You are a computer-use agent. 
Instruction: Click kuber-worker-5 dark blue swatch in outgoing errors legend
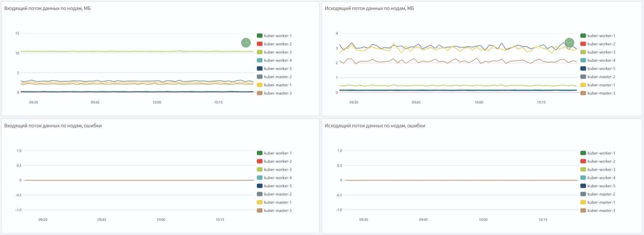click(583, 186)
